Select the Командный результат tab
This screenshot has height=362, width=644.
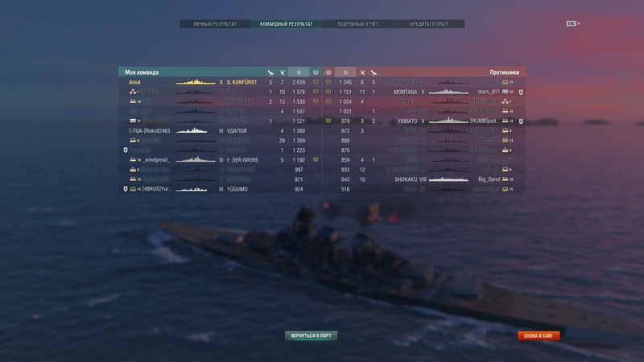[287, 24]
